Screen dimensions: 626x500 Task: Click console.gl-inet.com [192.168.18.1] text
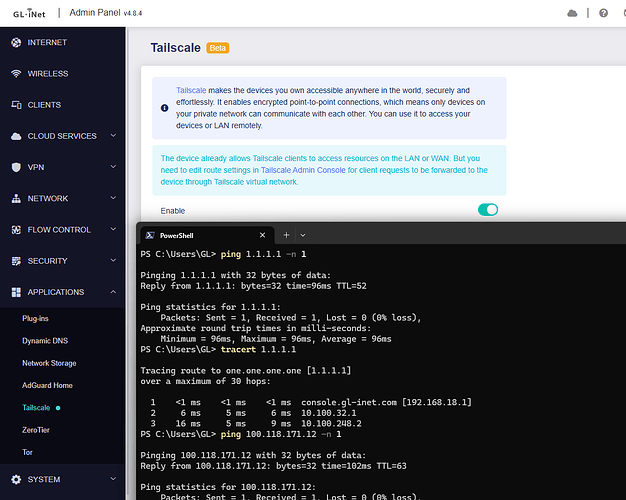tap(386, 402)
